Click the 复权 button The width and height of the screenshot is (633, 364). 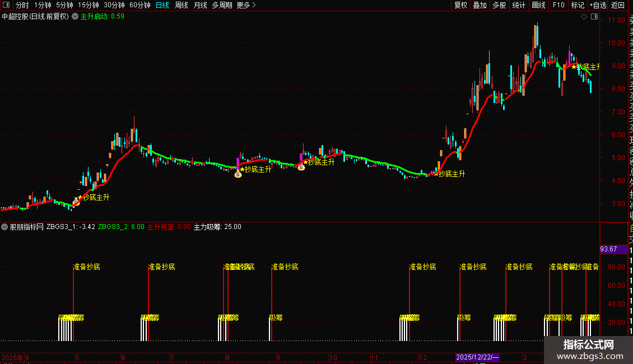(x=460, y=5)
